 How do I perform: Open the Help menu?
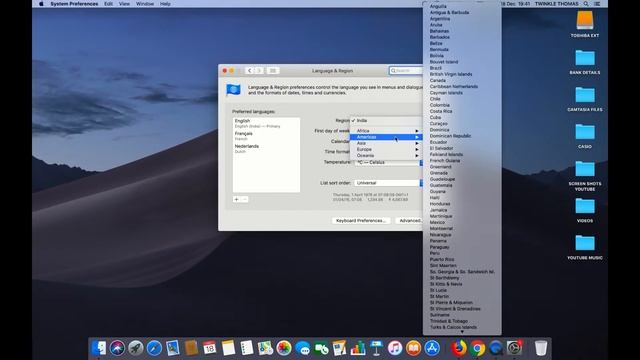point(165,4)
